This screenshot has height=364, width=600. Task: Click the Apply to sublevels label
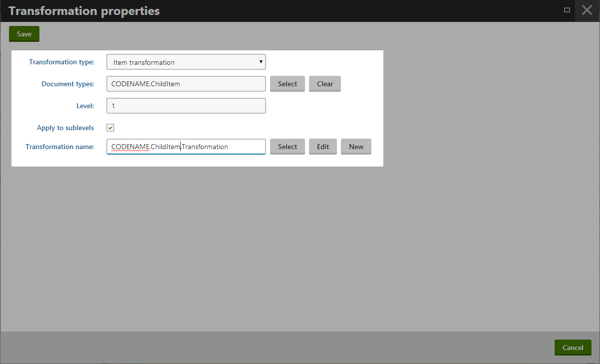click(65, 128)
